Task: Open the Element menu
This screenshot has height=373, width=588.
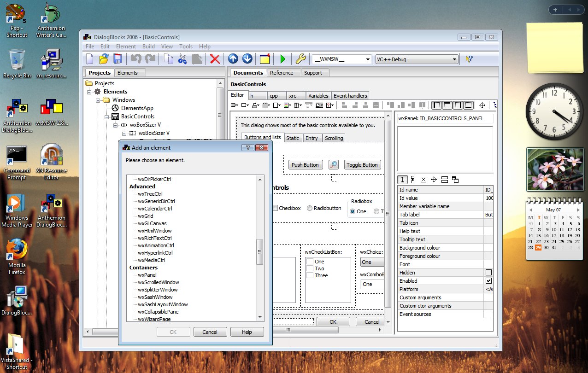Action: pos(126,46)
